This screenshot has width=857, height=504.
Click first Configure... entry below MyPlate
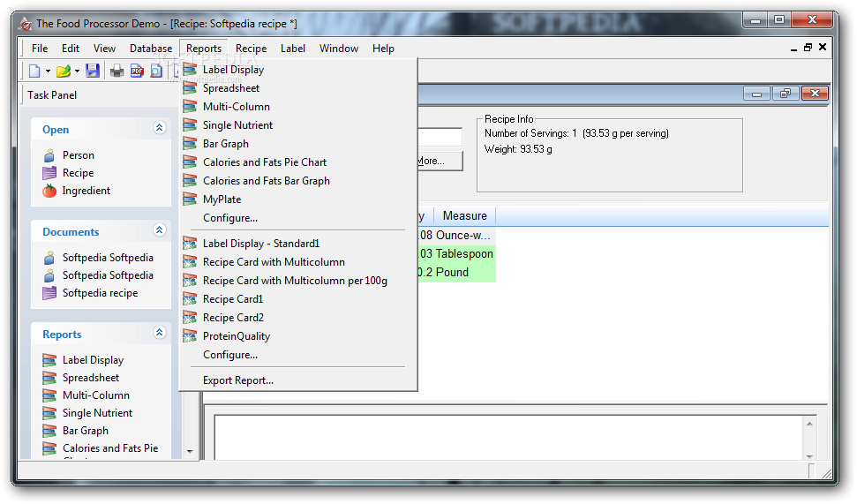(x=298, y=218)
